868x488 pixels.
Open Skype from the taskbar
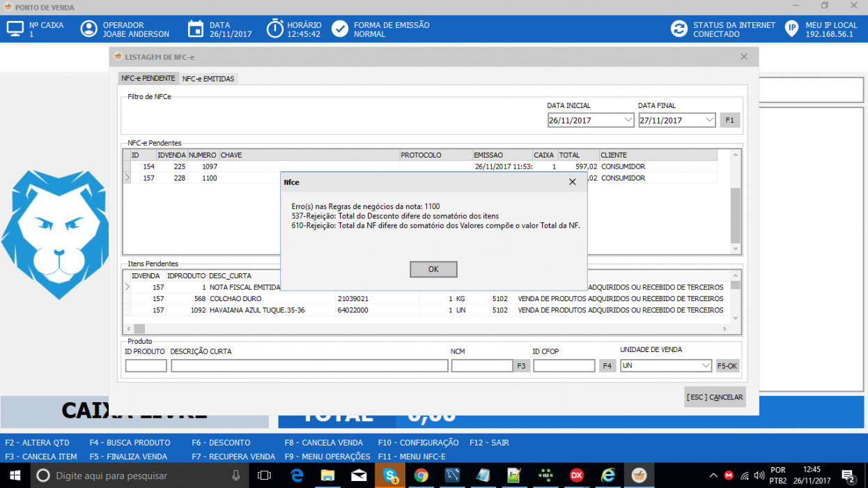(x=390, y=475)
